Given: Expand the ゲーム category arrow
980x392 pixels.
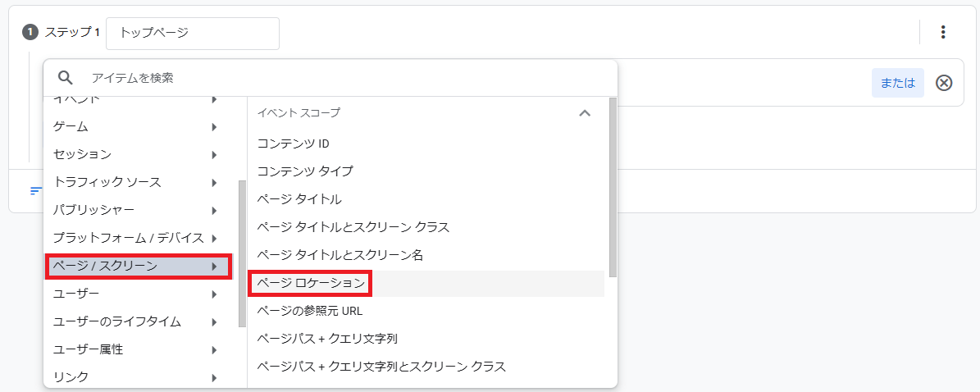Looking at the screenshot, I should [x=214, y=127].
